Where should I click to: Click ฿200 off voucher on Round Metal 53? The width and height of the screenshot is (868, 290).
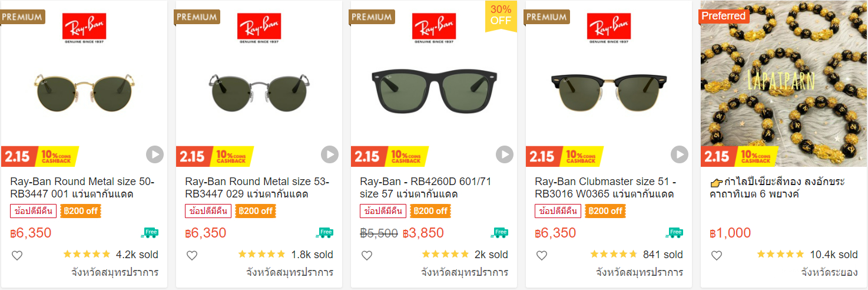[x=256, y=211]
